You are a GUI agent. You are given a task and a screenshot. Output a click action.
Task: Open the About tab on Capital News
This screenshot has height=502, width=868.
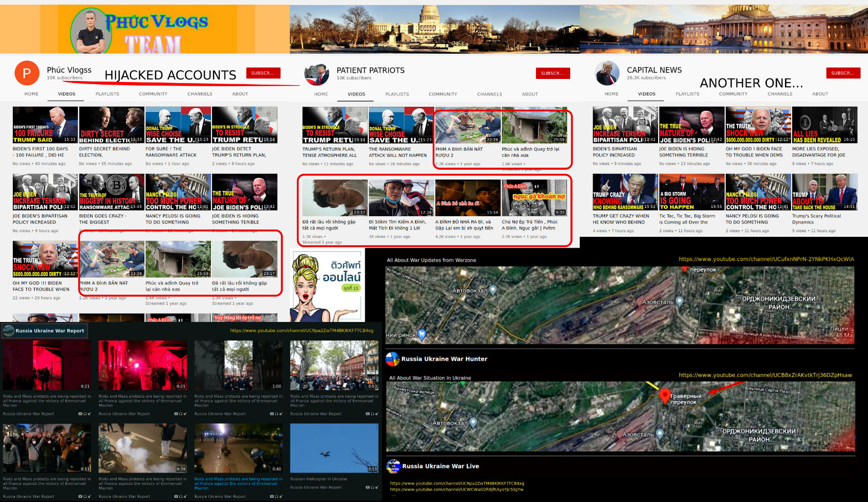tap(820, 94)
